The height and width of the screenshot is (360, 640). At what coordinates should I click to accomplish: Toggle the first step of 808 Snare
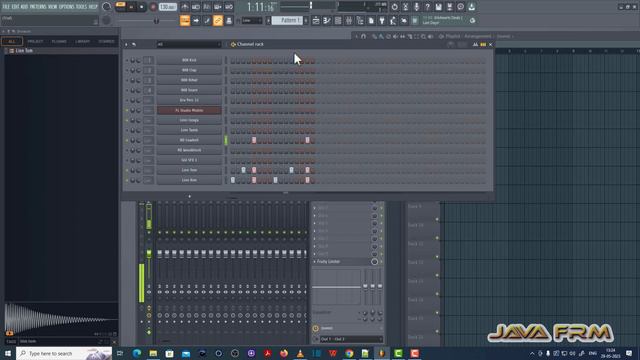[233, 91]
